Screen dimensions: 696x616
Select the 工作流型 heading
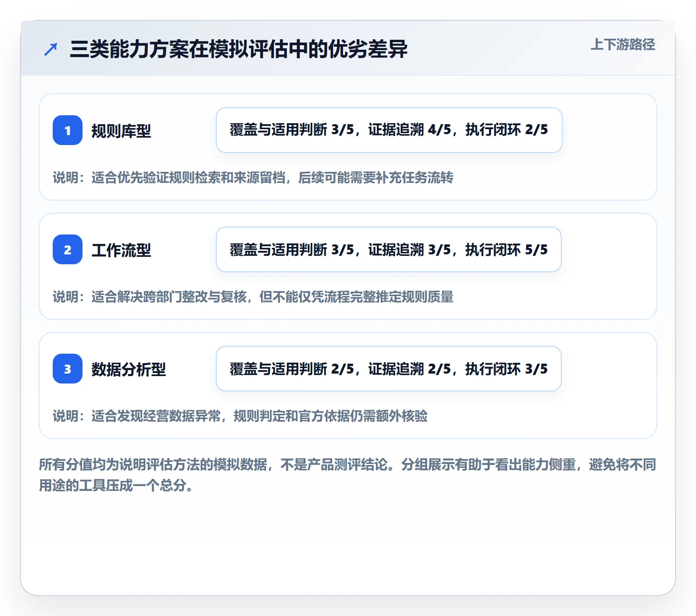(121, 250)
